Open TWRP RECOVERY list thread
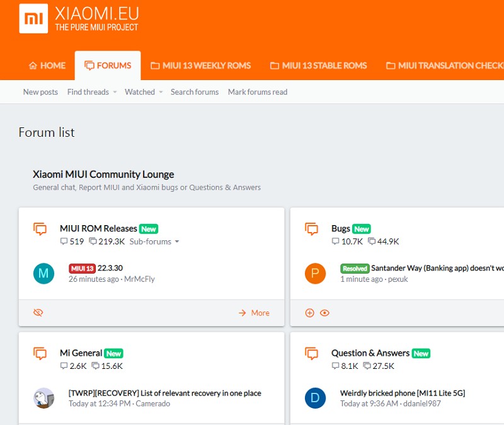This screenshot has width=504, height=425. (x=165, y=393)
